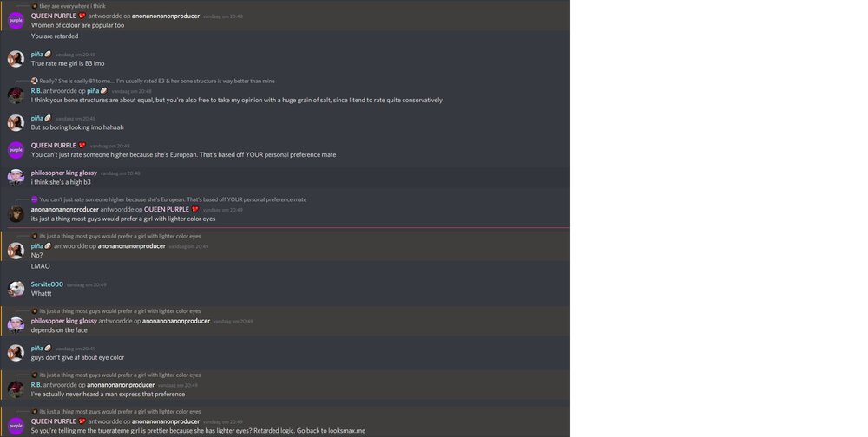Open the Servite000 username
Image resolution: width=868 pixels, height=437 pixels.
pos(47,284)
